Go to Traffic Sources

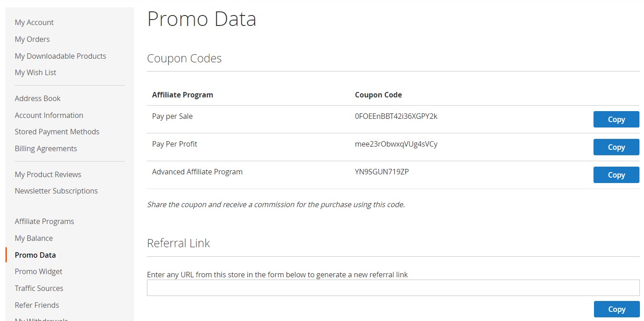[x=39, y=288]
